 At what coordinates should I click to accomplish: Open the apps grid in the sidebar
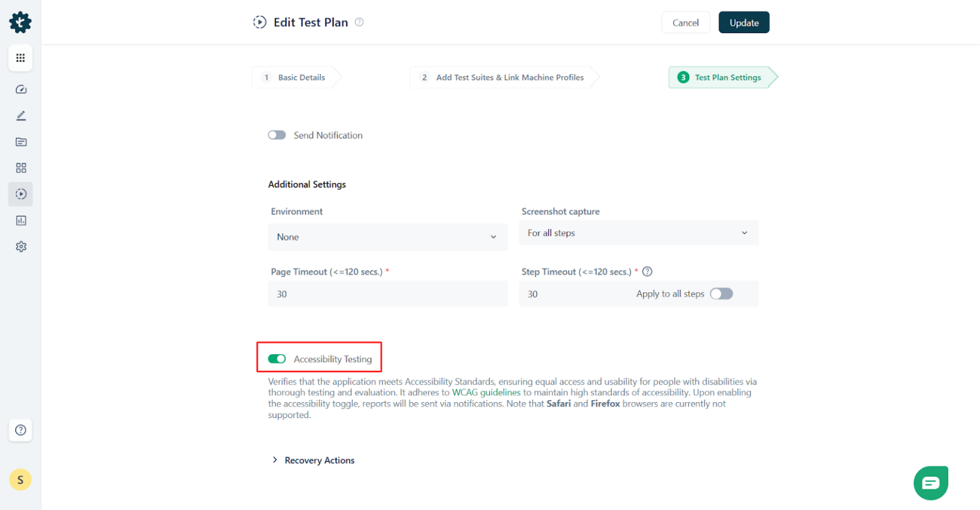[x=20, y=57]
